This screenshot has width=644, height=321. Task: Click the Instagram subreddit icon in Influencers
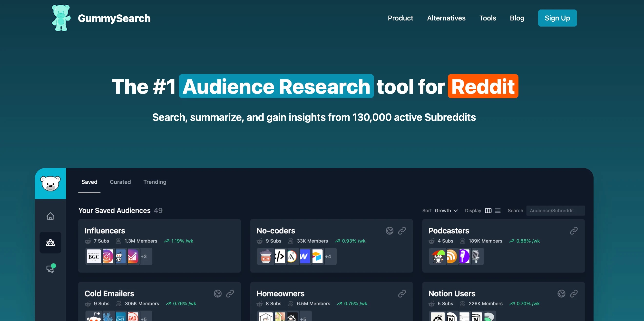(x=108, y=256)
